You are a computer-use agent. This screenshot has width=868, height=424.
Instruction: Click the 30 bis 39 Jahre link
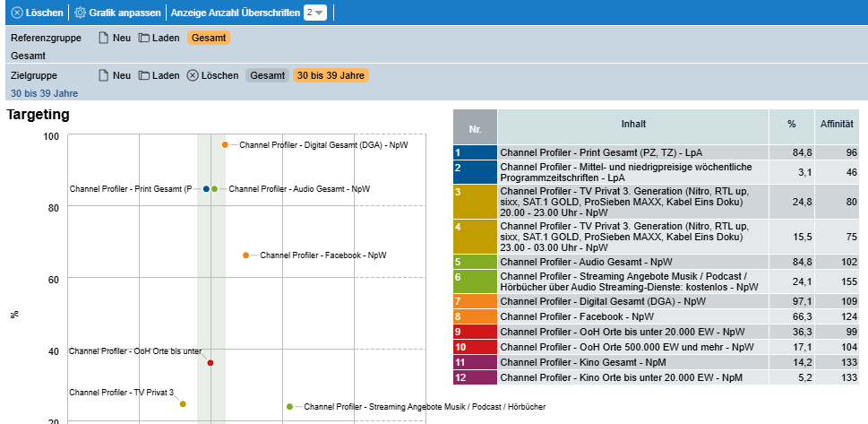tap(44, 93)
